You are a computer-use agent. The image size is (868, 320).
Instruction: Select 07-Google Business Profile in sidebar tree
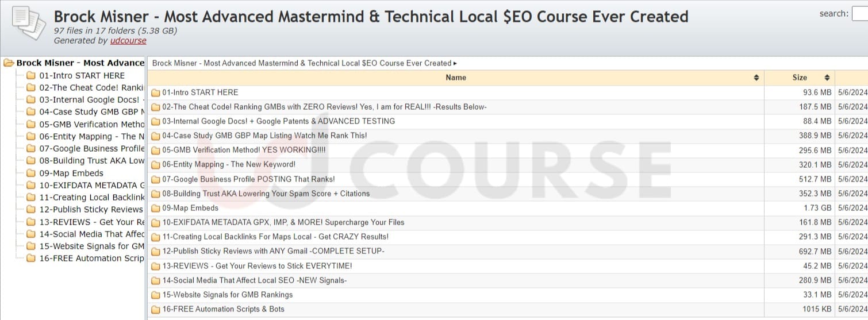pos(91,149)
